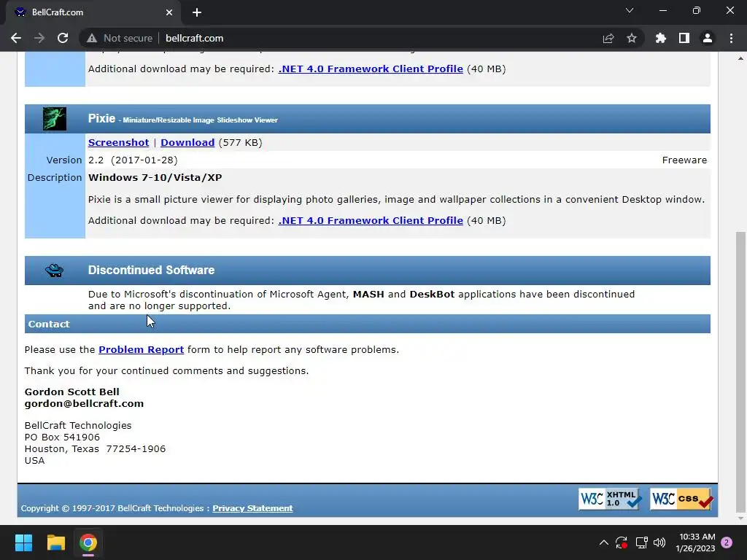Image resolution: width=747 pixels, height=560 pixels.
Task: Open the notification badge showing 2
Action: pyautogui.click(x=727, y=542)
